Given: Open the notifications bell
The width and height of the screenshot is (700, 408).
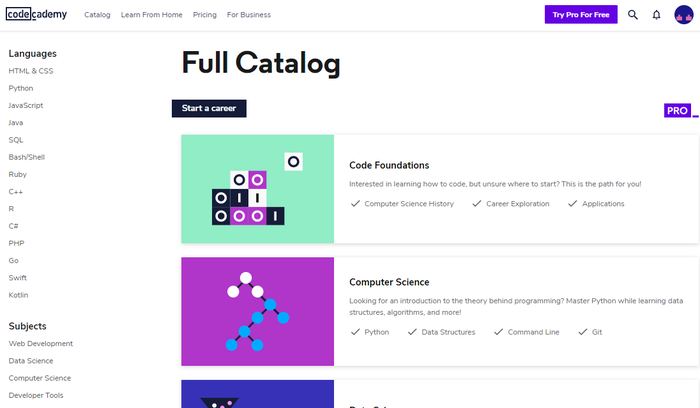Looking at the screenshot, I should click(656, 15).
